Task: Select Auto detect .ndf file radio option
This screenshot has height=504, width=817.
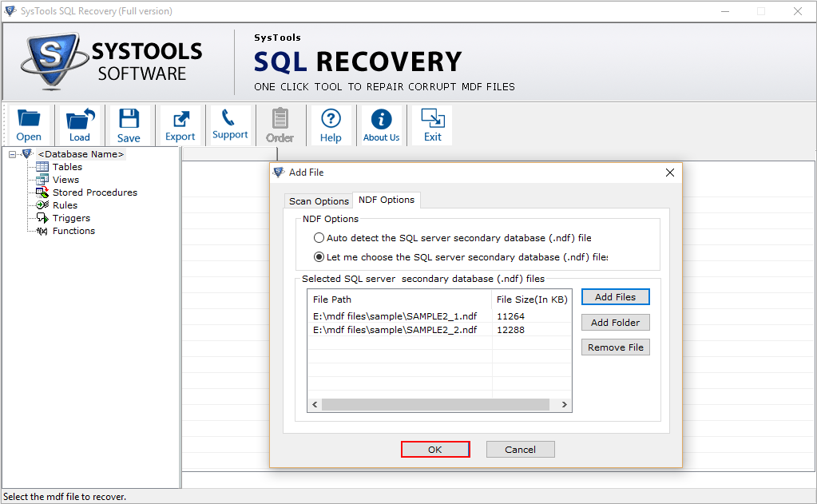Action: [319, 238]
